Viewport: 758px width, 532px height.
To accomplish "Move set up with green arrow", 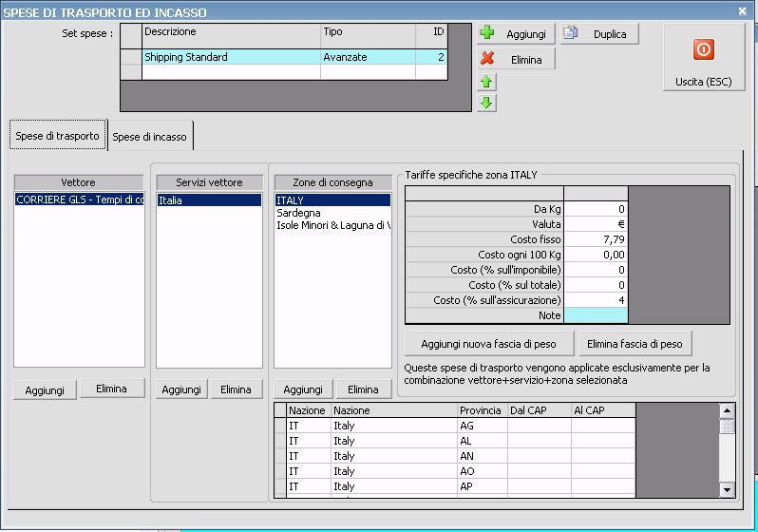I will click(x=486, y=82).
